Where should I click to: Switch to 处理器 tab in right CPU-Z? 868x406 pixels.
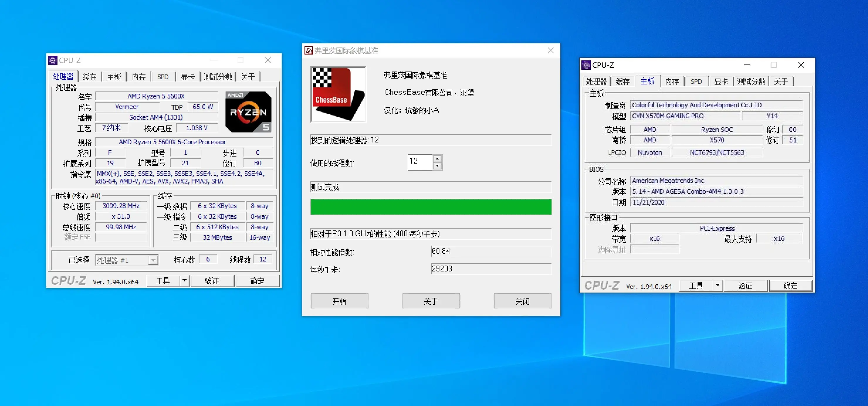[x=596, y=81]
